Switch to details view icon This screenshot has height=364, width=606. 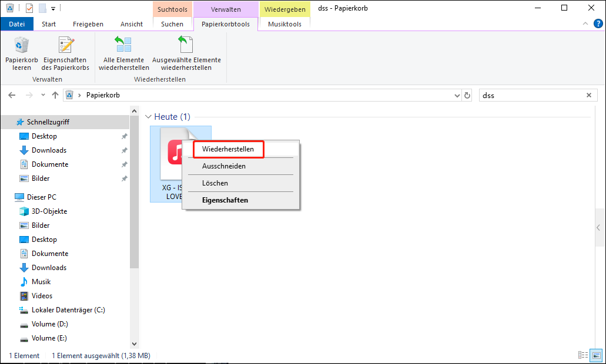pos(583,355)
